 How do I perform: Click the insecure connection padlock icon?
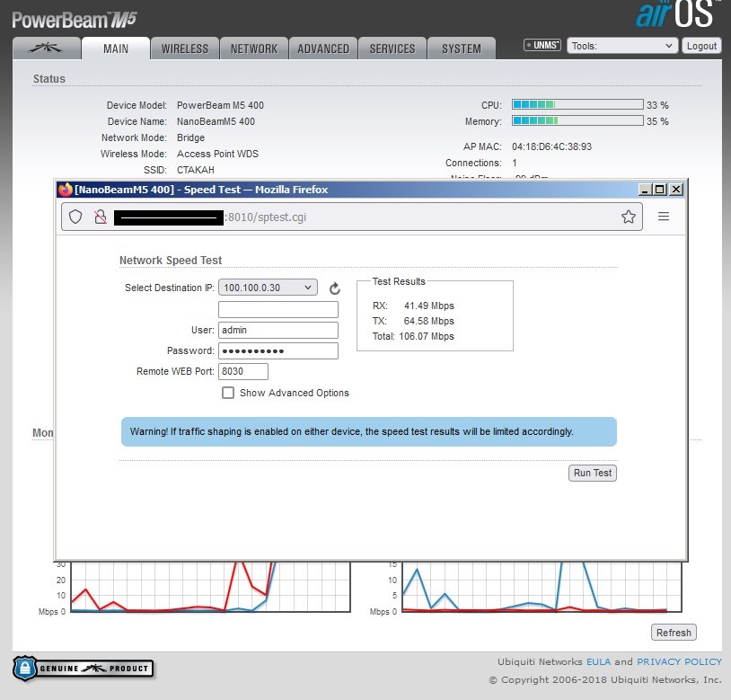click(101, 217)
